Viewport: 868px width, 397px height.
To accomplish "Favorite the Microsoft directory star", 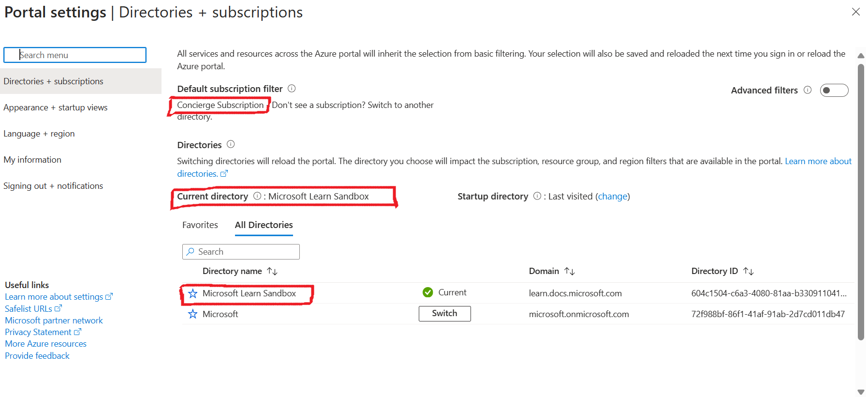I will click(x=193, y=314).
